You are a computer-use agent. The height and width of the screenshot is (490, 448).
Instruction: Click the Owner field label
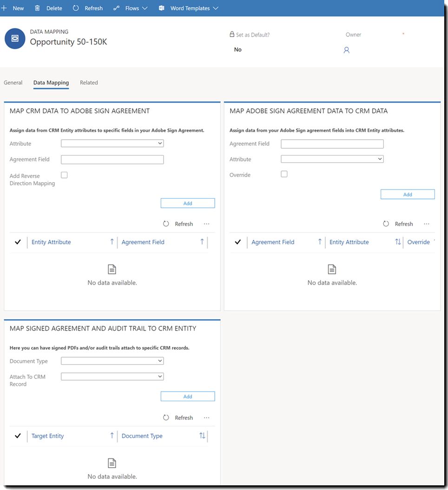coord(353,35)
